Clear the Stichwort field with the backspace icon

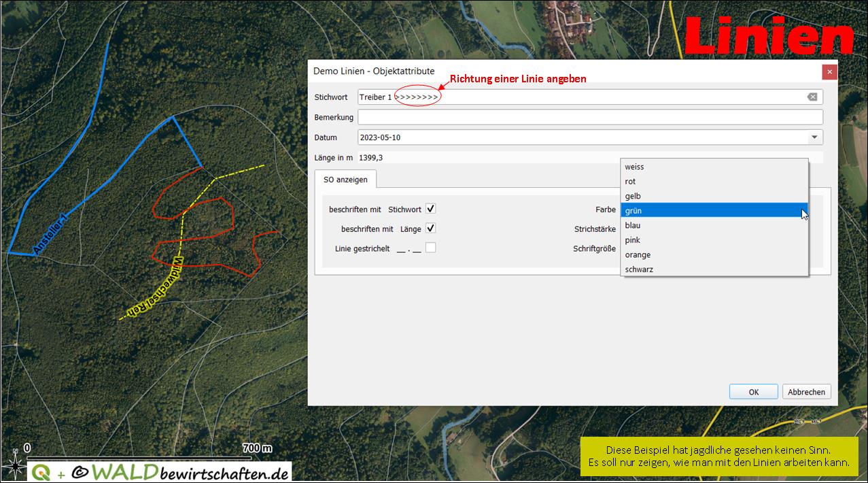click(812, 97)
